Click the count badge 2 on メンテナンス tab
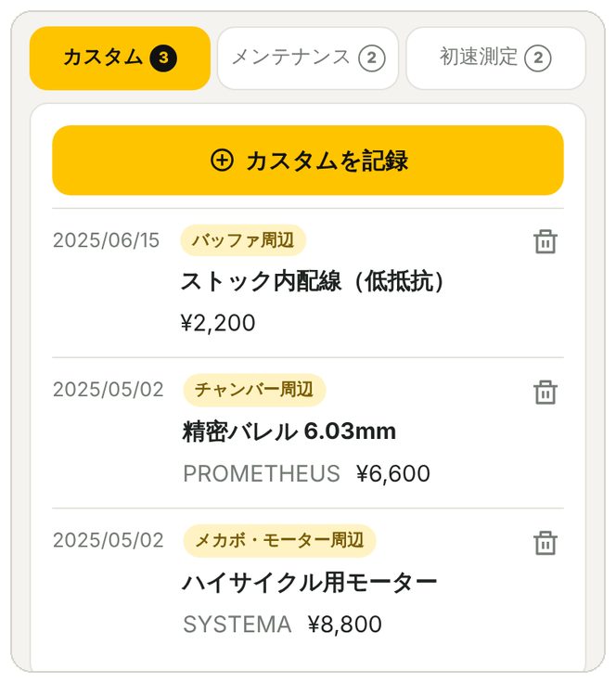The image size is (616, 683). pos(371,58)
